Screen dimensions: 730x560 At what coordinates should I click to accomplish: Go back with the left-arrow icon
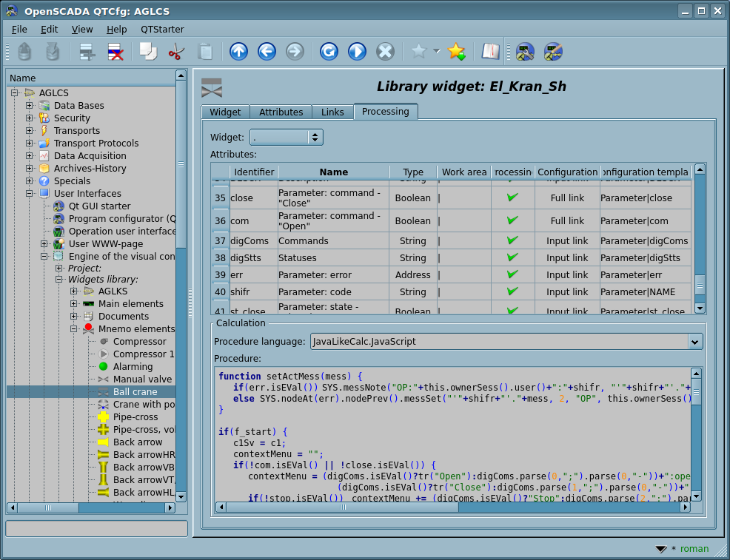[267, 51]
